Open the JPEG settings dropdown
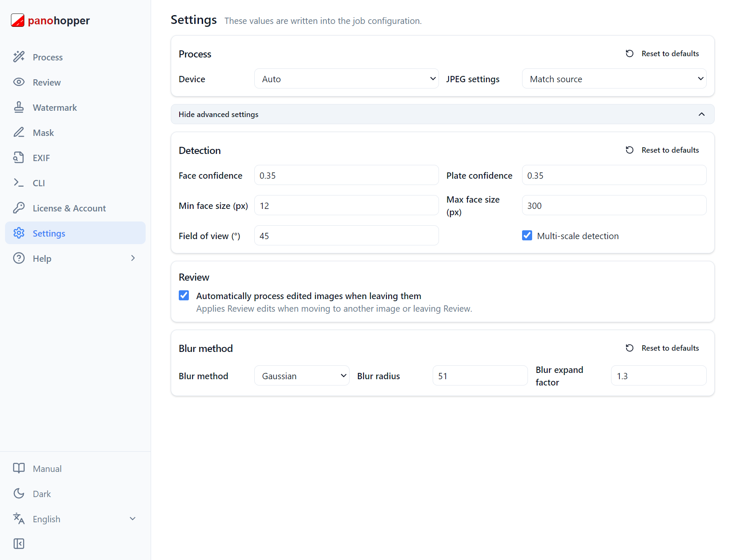 (614, 78)
